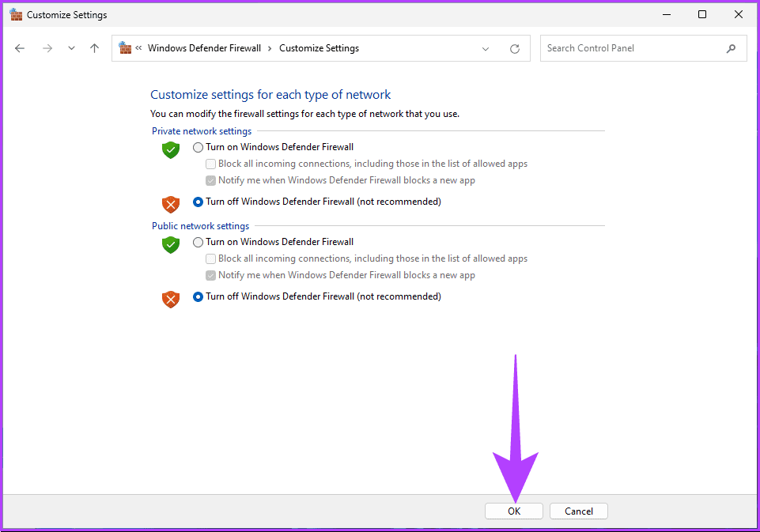Focus the Search Control Panel field
760x532 pixels.
(633, 48)
